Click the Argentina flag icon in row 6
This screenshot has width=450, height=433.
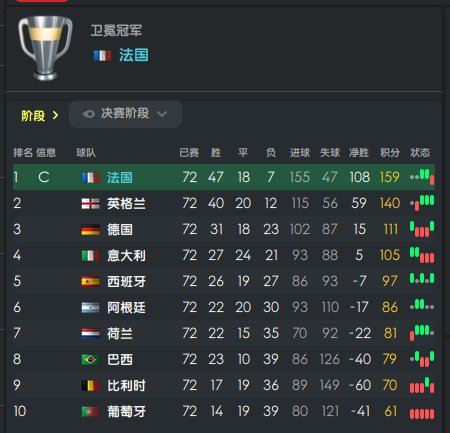coord(91,307)
